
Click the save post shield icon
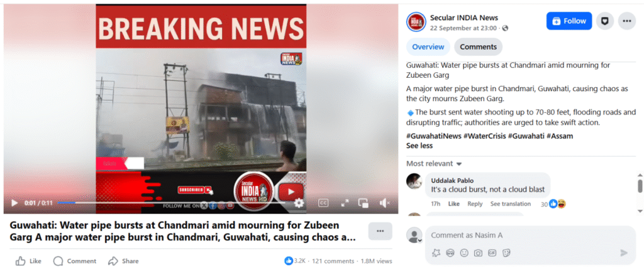point(604,21)
